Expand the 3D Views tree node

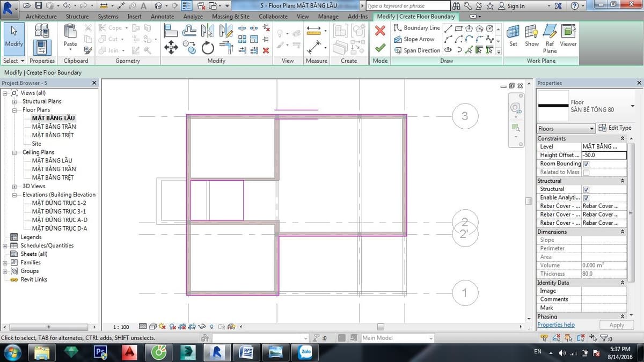[14, 186]
